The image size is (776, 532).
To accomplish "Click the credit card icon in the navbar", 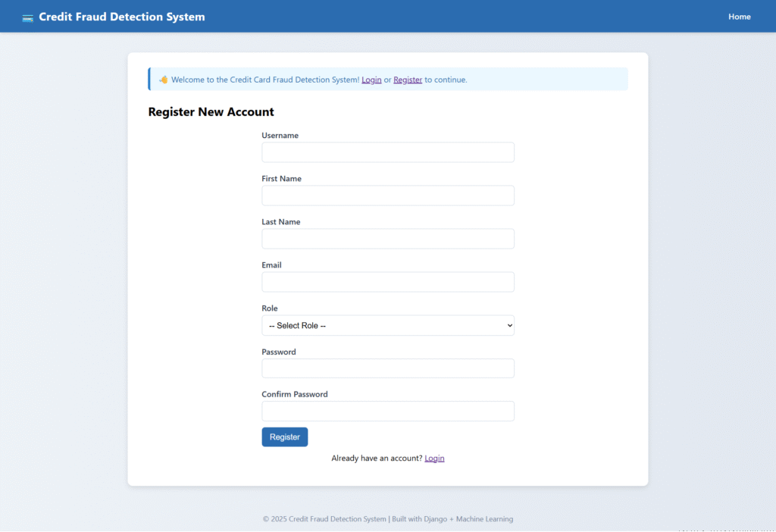I will pyautogui.click(x=27, y=16).
